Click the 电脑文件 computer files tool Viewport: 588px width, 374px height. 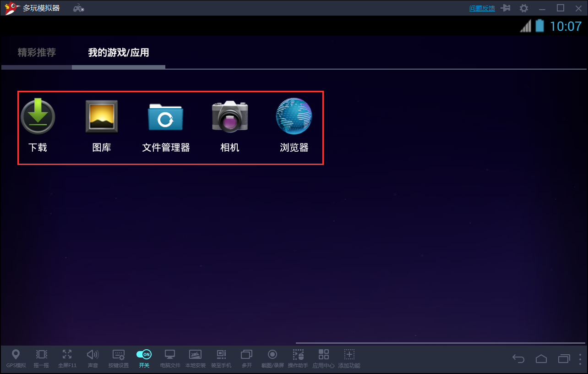click(169, 358)
